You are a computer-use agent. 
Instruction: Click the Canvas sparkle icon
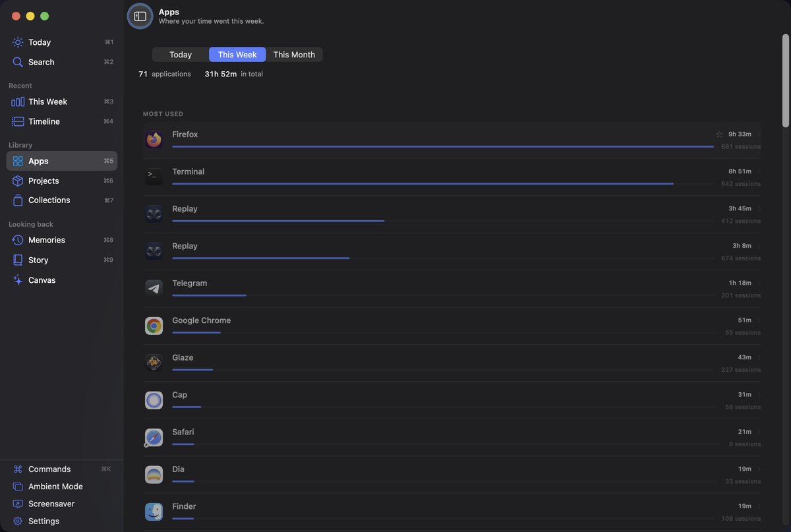(18, 280)
